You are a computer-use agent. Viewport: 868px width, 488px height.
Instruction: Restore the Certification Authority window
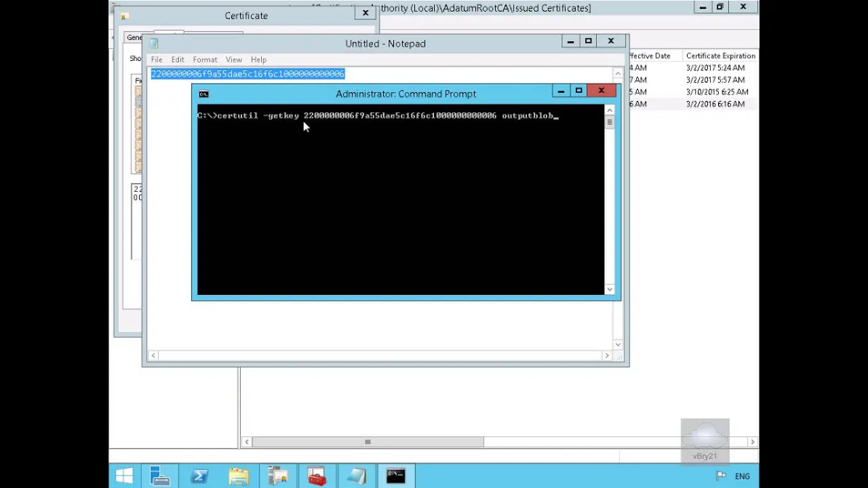point(720,7)
